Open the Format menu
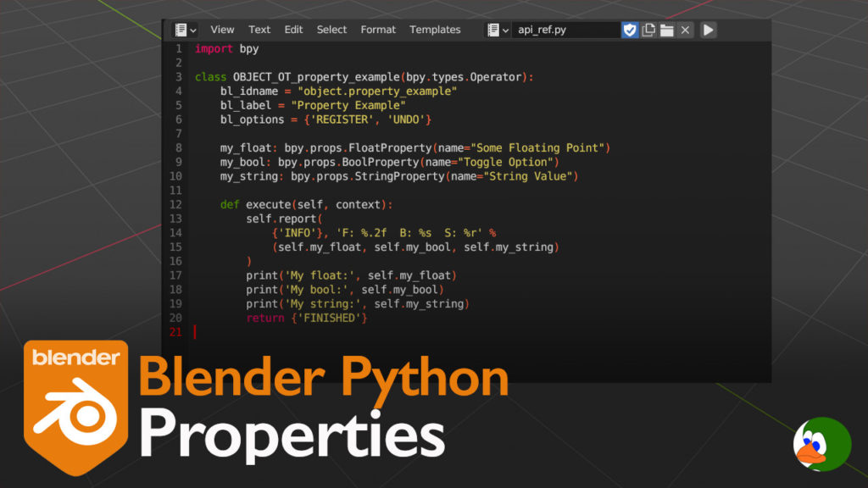 pos(378,30)
